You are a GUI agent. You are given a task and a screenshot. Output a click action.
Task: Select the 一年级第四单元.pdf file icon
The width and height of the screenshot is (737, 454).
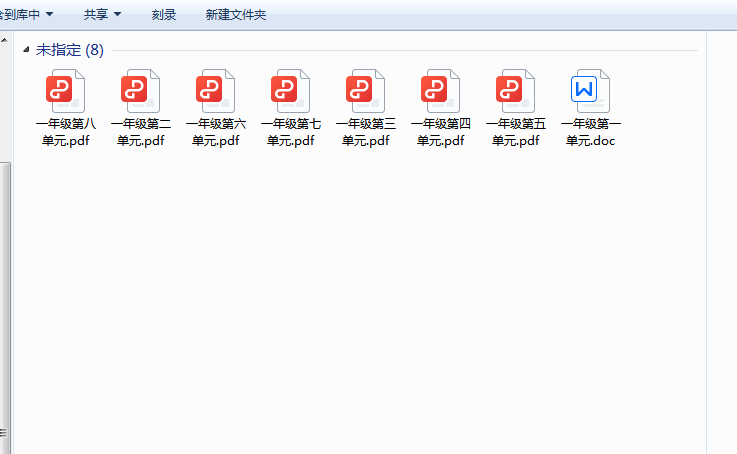[440, 91]
